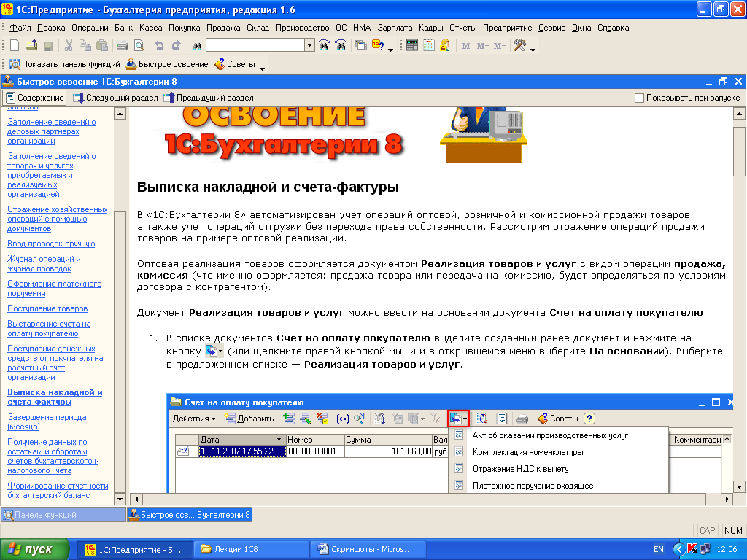
Task: Open the Производство menu
Action: click(x=303, y=28)
